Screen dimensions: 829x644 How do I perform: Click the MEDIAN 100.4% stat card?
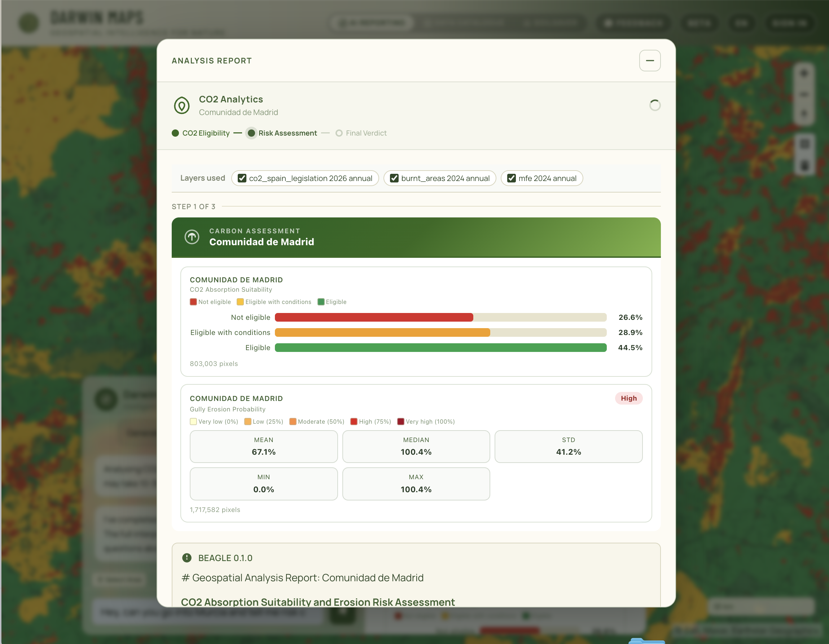416,447
